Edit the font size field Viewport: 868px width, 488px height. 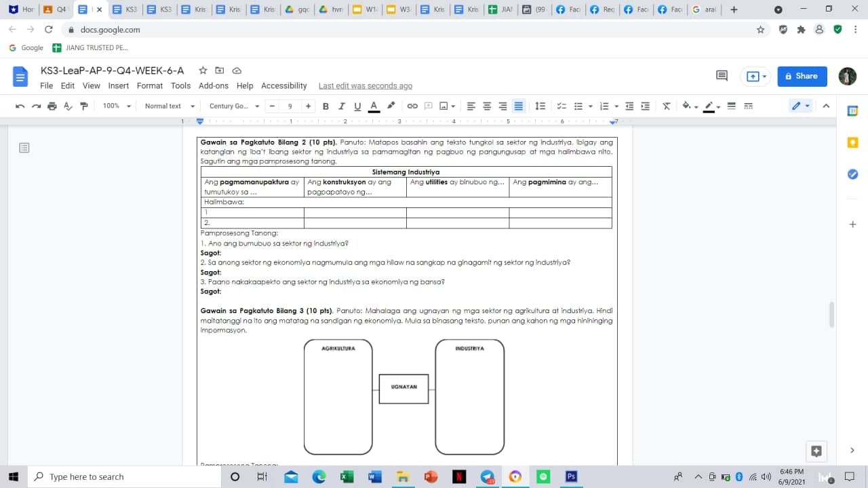290,106
